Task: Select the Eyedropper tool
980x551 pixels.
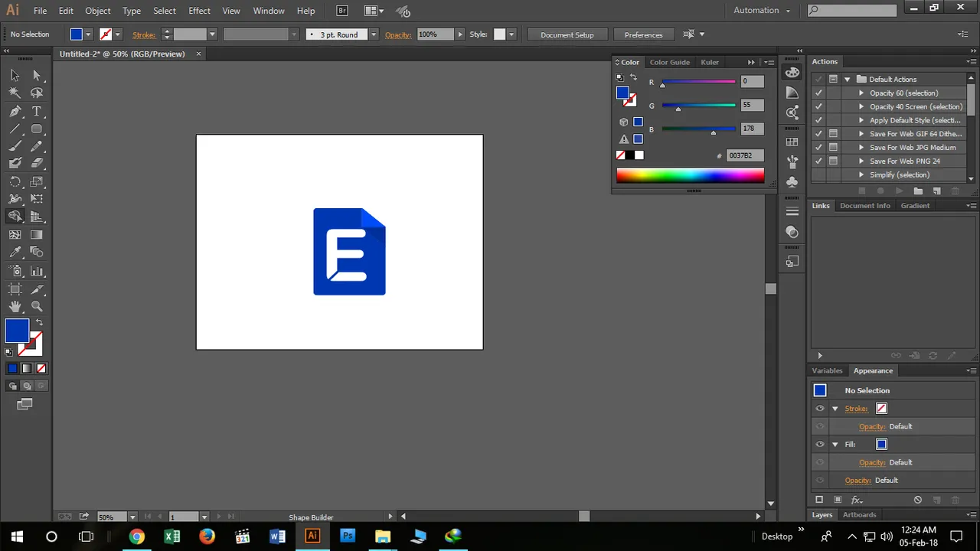Action: click(x=15, y=253)
